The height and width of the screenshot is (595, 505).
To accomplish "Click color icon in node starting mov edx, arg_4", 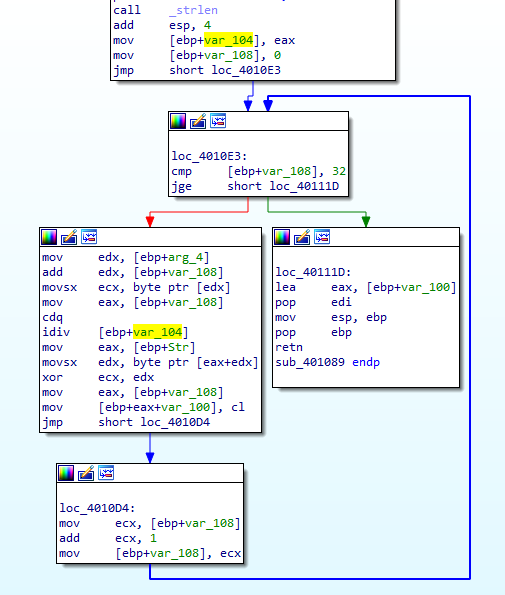I will click(49, 238).
